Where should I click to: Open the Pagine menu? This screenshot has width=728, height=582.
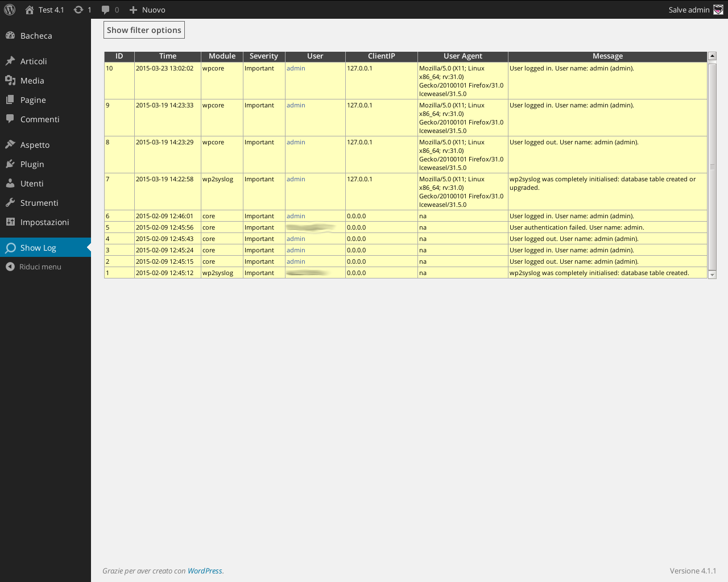(x=45, y=99)
